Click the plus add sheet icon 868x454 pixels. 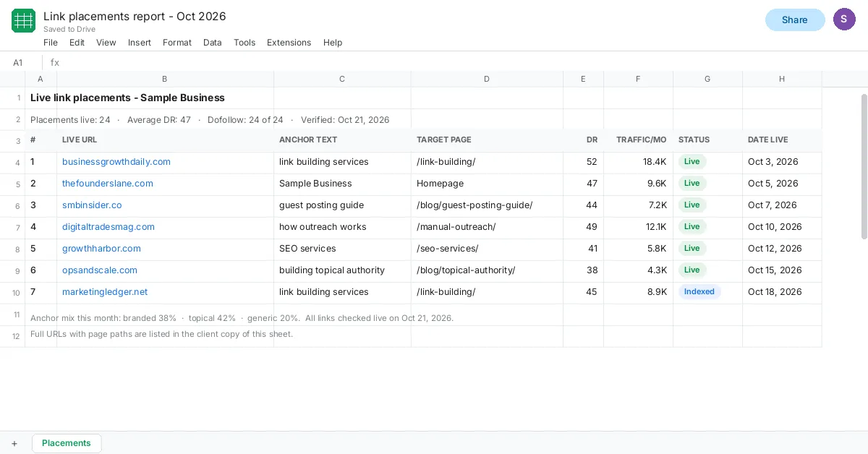tap(14, 443)
